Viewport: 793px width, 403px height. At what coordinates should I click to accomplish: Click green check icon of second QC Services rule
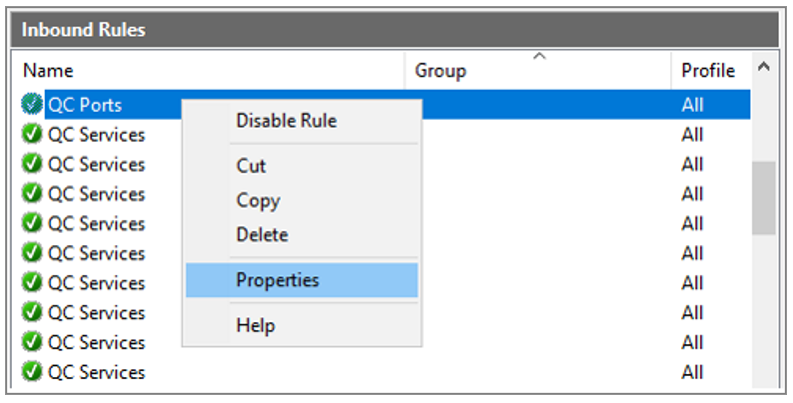click(x=32, y=164)
